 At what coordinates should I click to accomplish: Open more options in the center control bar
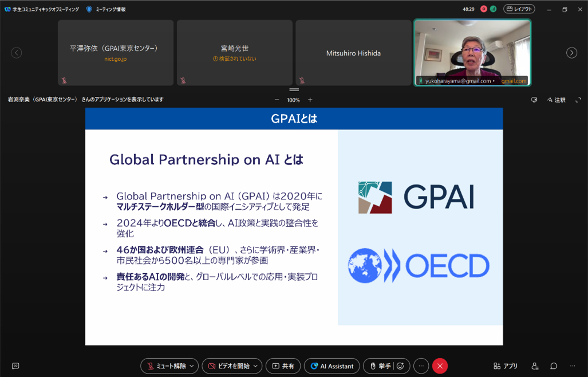pyautogui.click(x=421, y=366)
